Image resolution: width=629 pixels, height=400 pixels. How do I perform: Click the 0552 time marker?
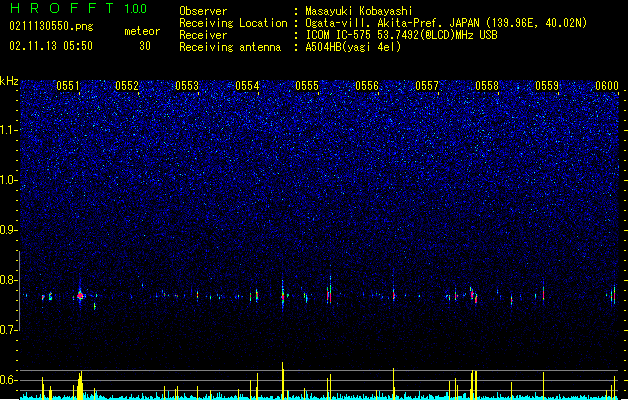tap(127, 86)
